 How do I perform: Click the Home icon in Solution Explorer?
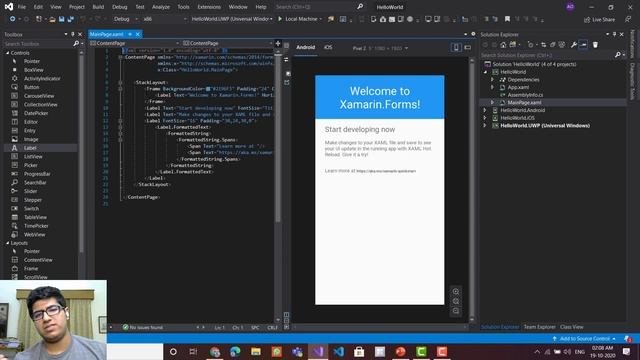click(503, 45)
